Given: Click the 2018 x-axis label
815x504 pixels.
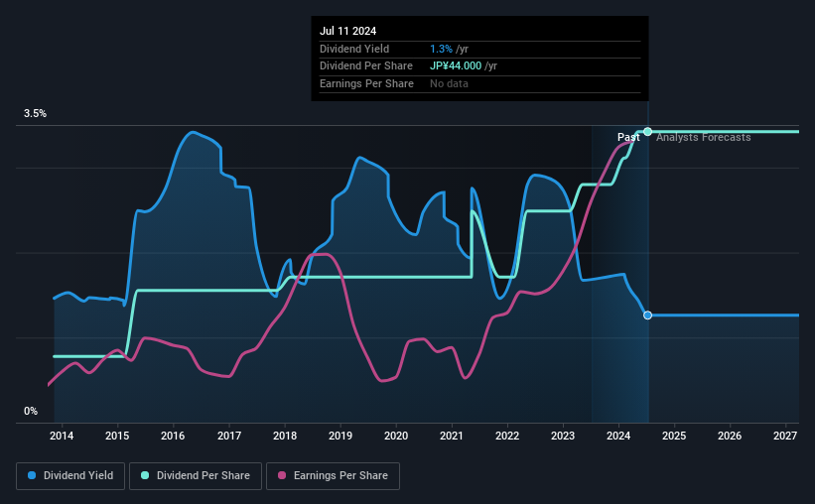Looking at the screenshot, I should (x=285, y=436).
